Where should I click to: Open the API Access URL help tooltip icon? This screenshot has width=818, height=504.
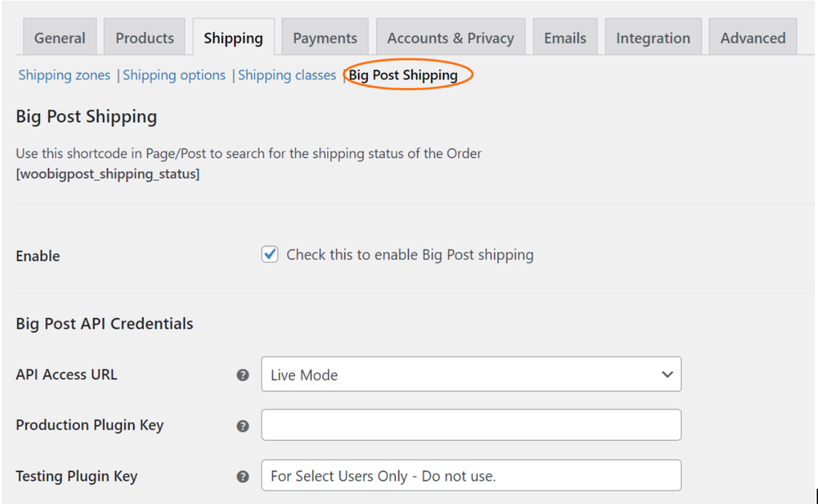242,374
